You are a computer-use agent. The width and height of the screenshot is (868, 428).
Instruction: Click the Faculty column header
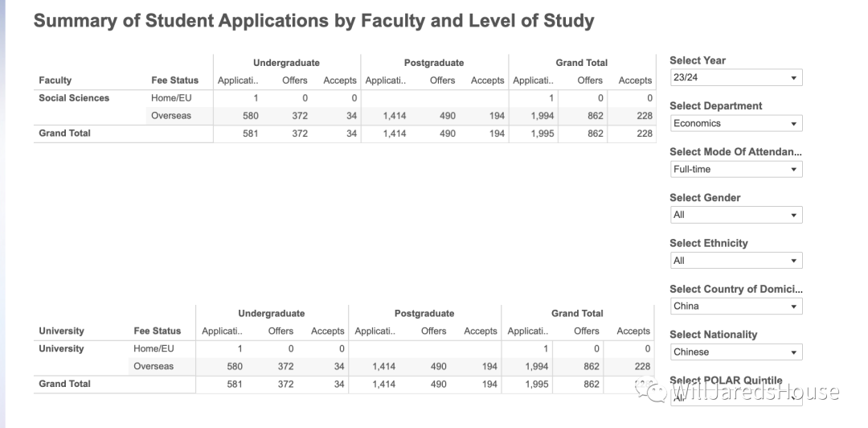click(x=55, y=80)
